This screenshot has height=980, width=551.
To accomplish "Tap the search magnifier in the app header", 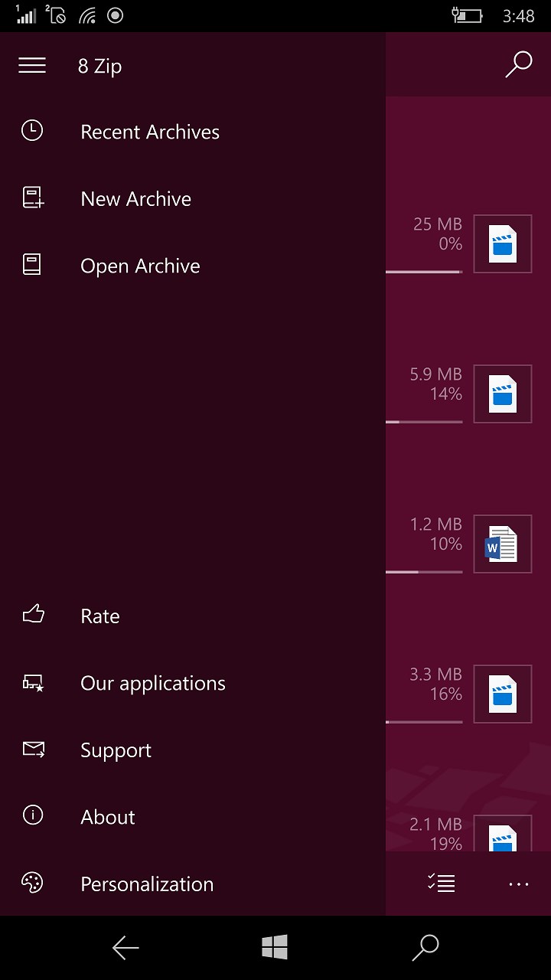I will click(x=518, y=65).
